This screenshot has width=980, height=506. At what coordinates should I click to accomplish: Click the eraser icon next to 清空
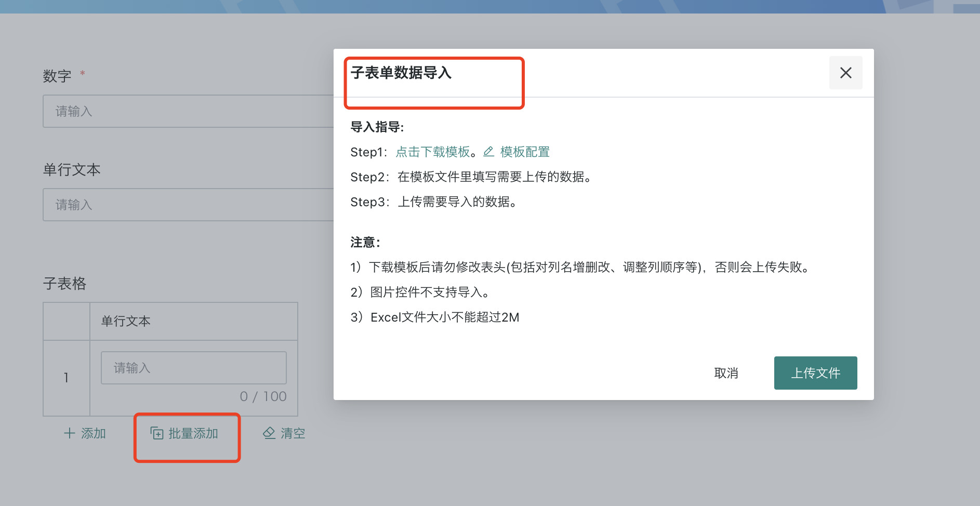tap(269, 433)
